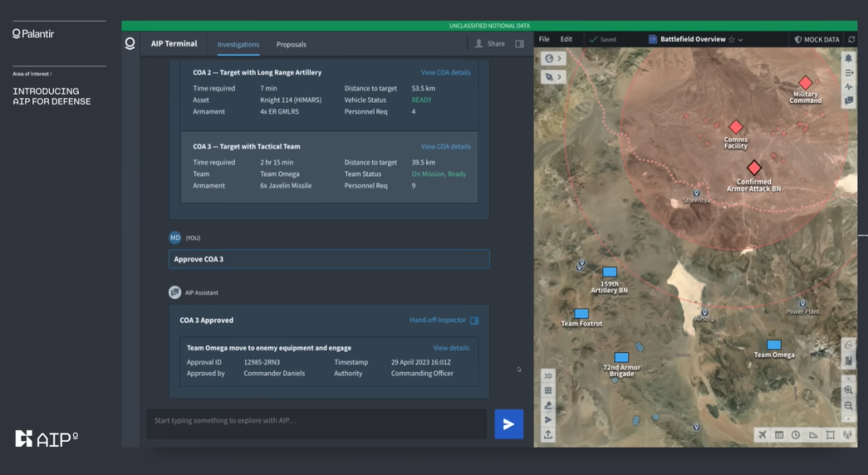This screenshot has width=868, height=475.
Task: Toggle the side panel icon beside Share
Action: tap(520, 44)
